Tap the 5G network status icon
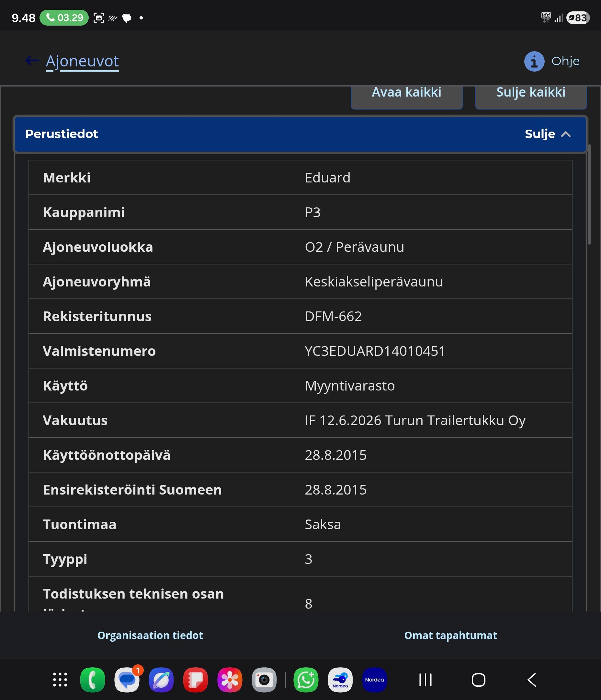601x700 pixels. [546, 17]
